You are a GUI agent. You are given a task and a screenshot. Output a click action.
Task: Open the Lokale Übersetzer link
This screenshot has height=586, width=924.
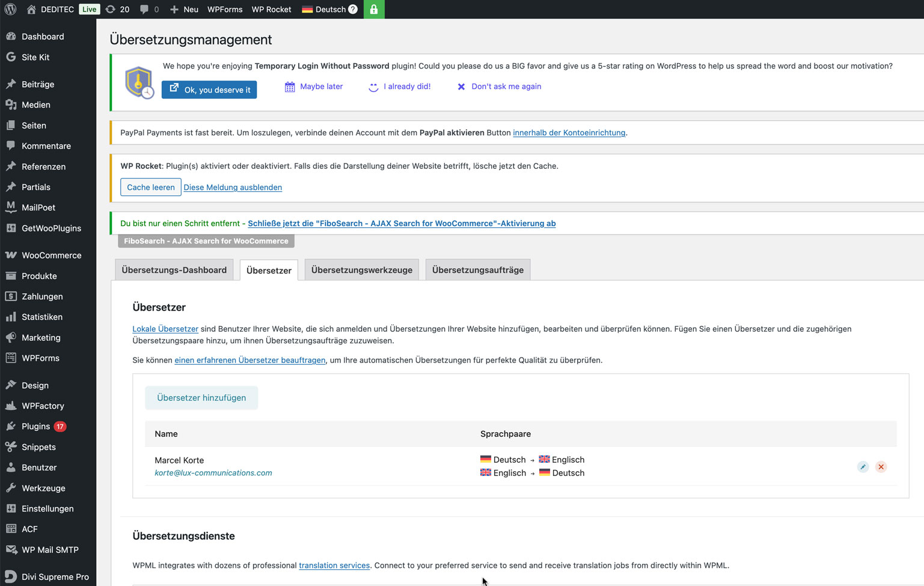click(165, 329)
